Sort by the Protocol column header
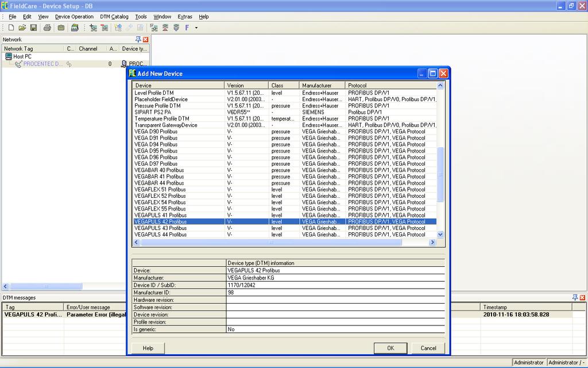The height and width of the screenshot is (368, 588). pos(390,85)
